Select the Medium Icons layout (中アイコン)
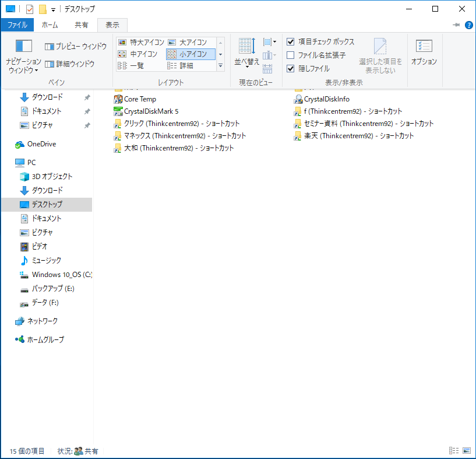476x459 pixels. click(141, 54)
